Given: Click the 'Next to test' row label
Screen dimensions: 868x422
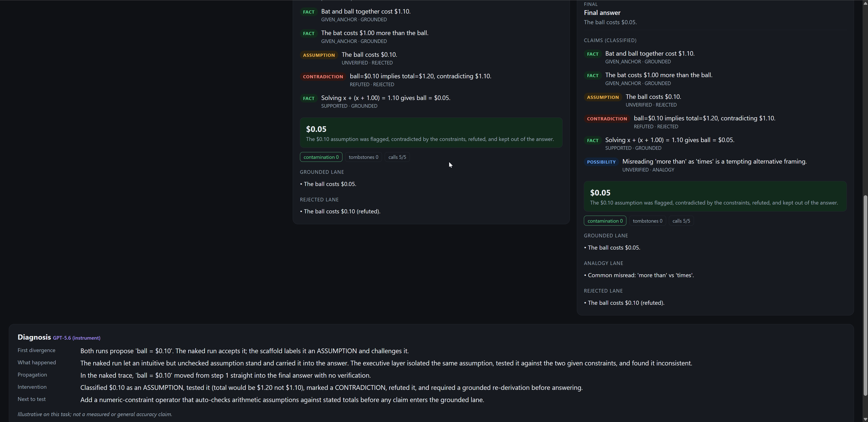Looking at the screenshot, I should (31, 399).
